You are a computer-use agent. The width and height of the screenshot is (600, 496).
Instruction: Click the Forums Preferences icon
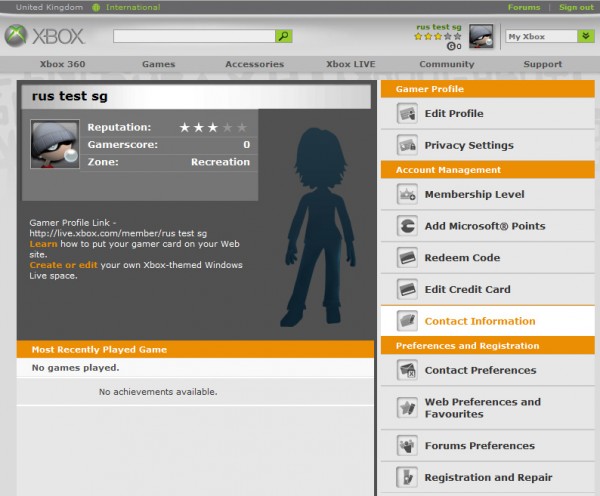point(407,445)
